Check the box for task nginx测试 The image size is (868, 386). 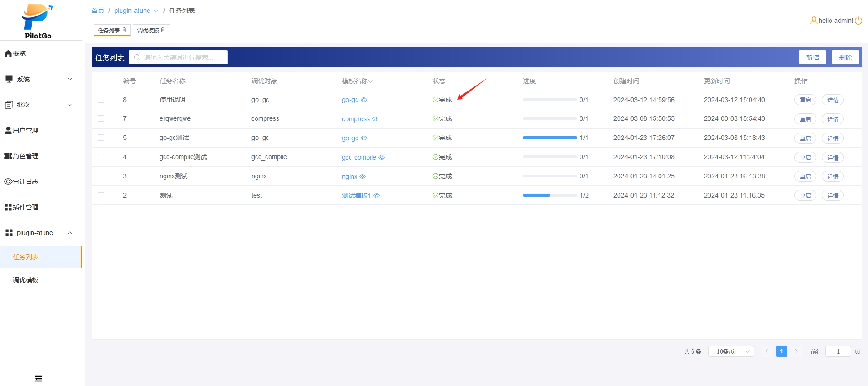[101, 176]
